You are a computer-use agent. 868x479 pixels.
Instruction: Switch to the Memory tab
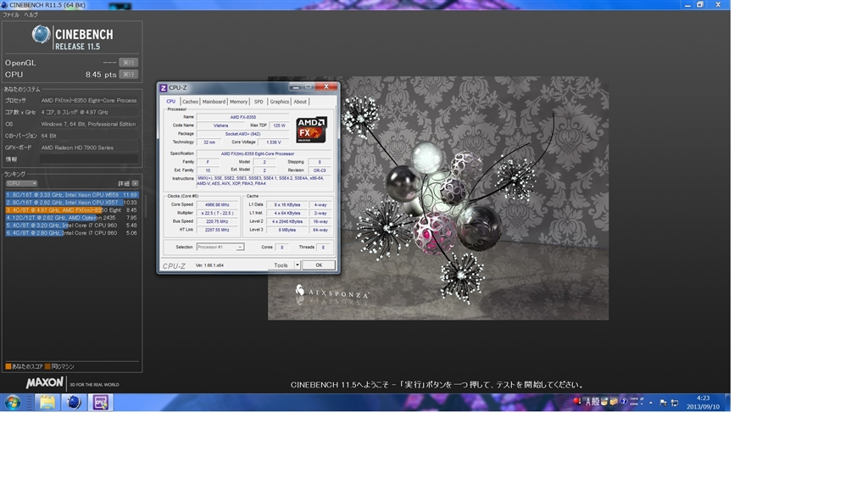238,102
